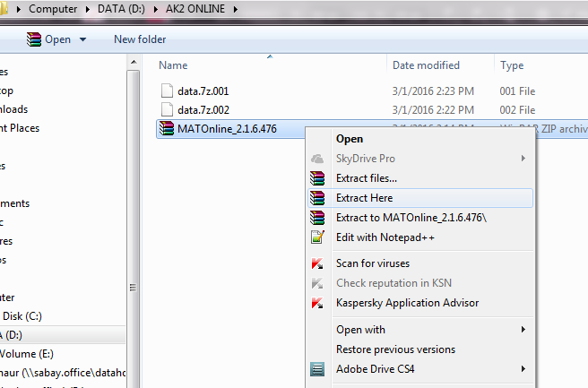The height and width of the screenshot is (388, 588).
Task: Click the Kaspersky Application Advisor icon
Action: (x=316, y=303)
